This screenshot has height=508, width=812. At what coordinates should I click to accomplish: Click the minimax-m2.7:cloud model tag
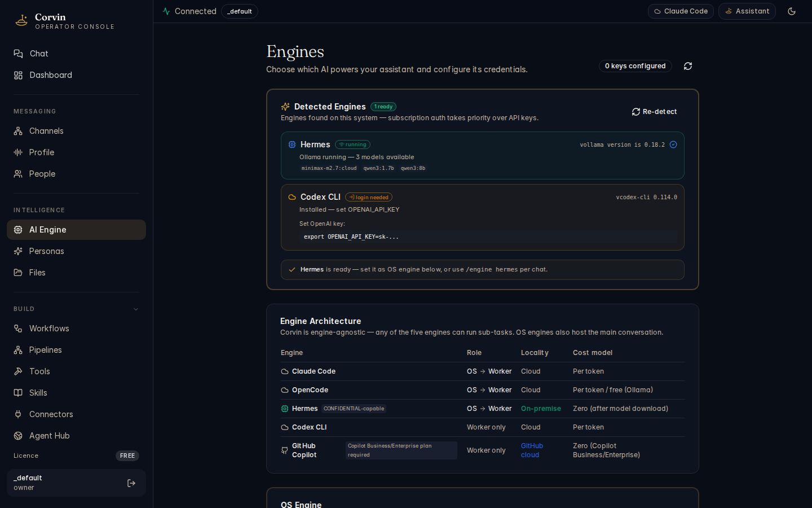coord(329,168)
